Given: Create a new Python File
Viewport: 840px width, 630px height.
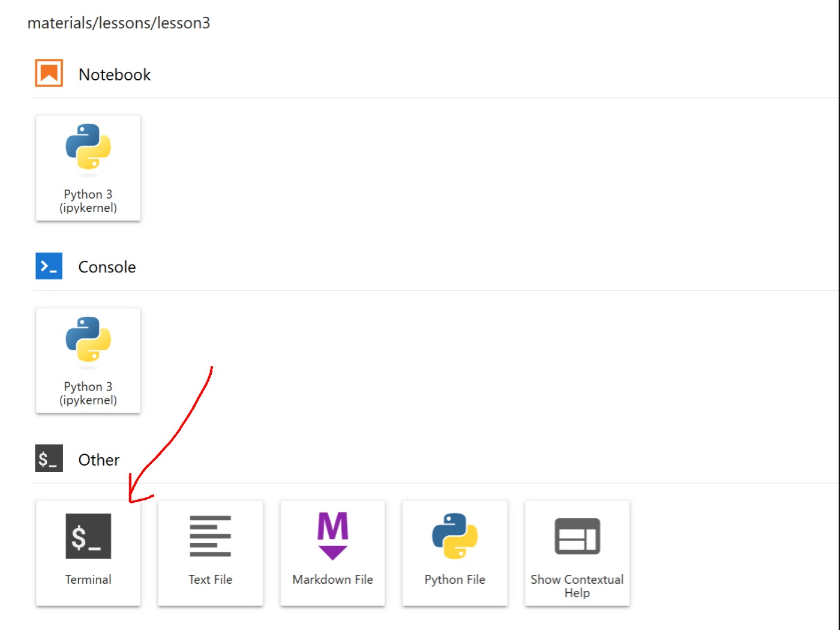Looking at the screenshot, I should tap(455, 553).
